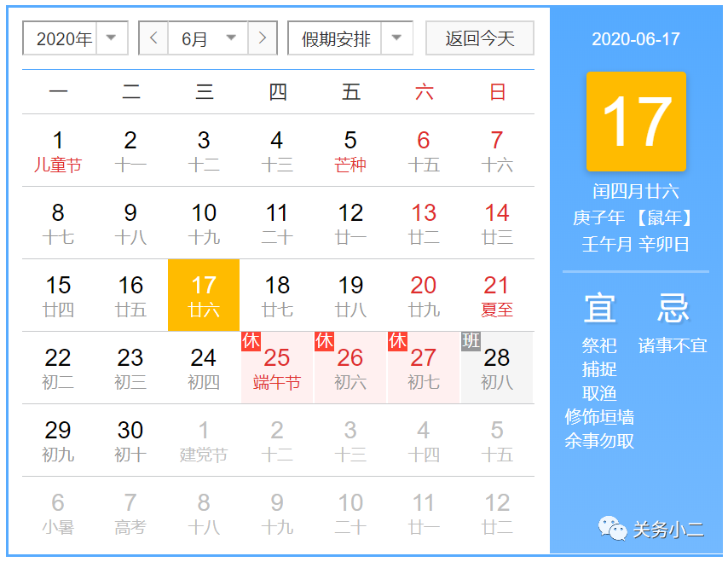Click the 返回今天 button
This screenshot has height=562, width=728.
click(x=480, y=38)
